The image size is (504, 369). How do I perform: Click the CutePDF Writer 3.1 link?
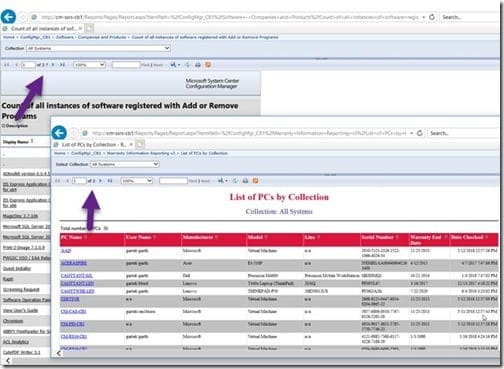[21, 353]
